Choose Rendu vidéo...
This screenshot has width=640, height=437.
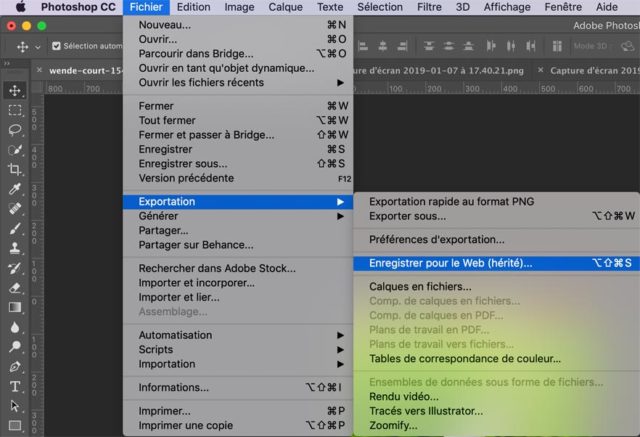click(x=496, y=397)
